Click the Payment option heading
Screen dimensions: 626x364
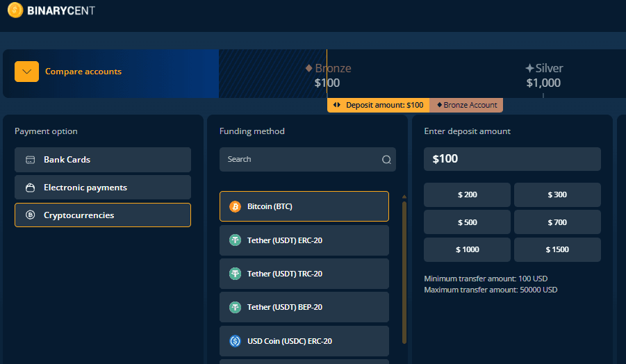pos(46,131)
